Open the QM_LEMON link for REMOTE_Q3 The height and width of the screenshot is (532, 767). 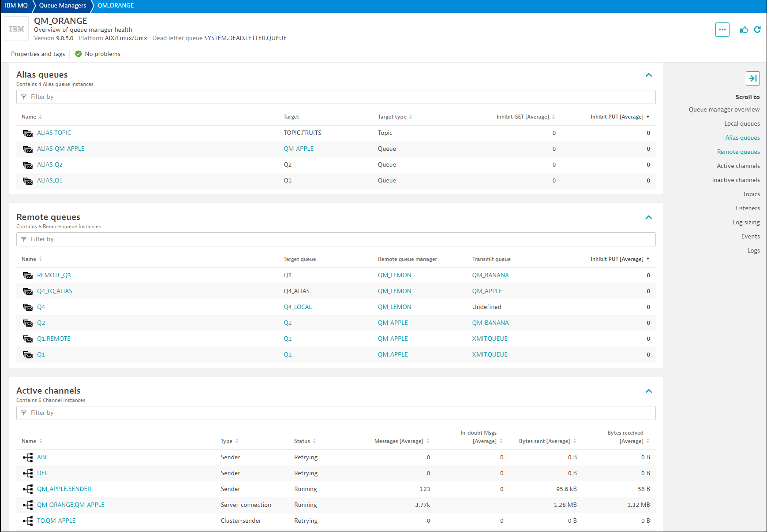394,275
